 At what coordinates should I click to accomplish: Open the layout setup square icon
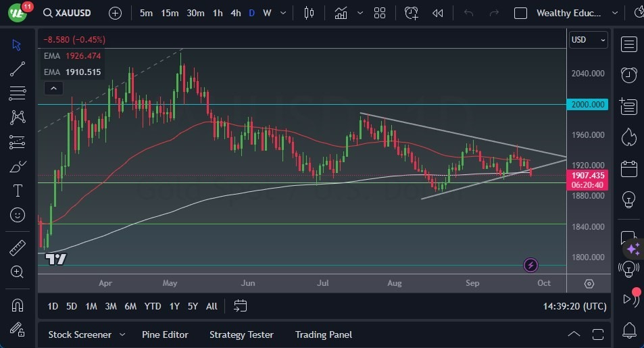tap(520, 13)
